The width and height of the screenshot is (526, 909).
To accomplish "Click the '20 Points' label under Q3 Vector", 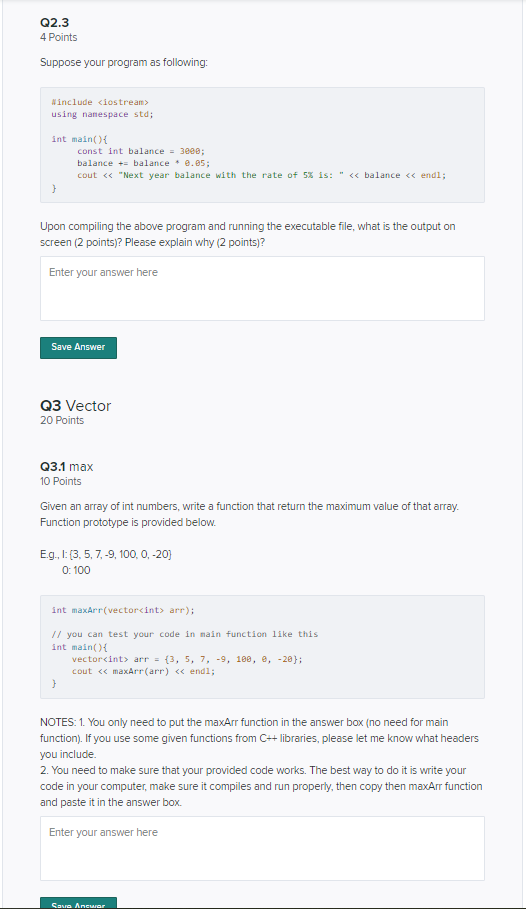I will point(62,420).
